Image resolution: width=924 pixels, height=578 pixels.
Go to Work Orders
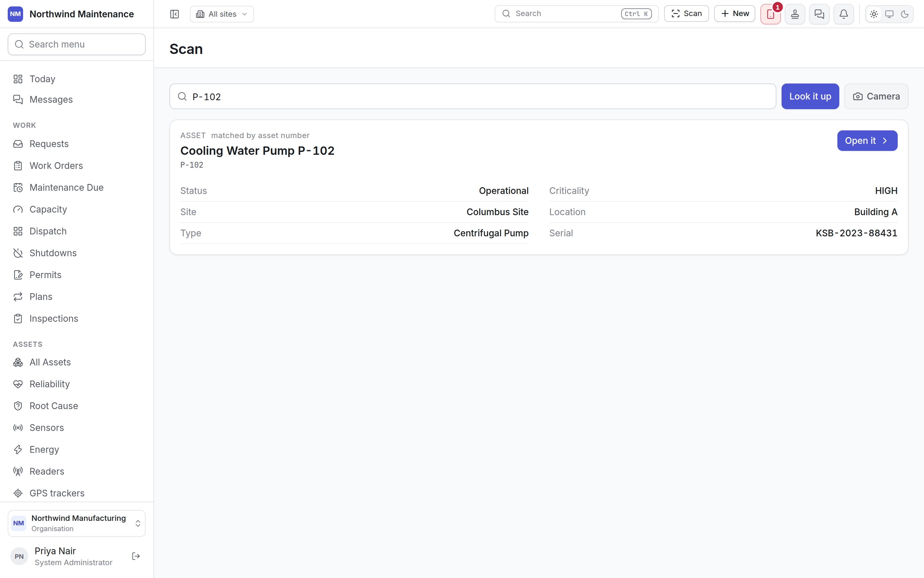pos(77,165)
